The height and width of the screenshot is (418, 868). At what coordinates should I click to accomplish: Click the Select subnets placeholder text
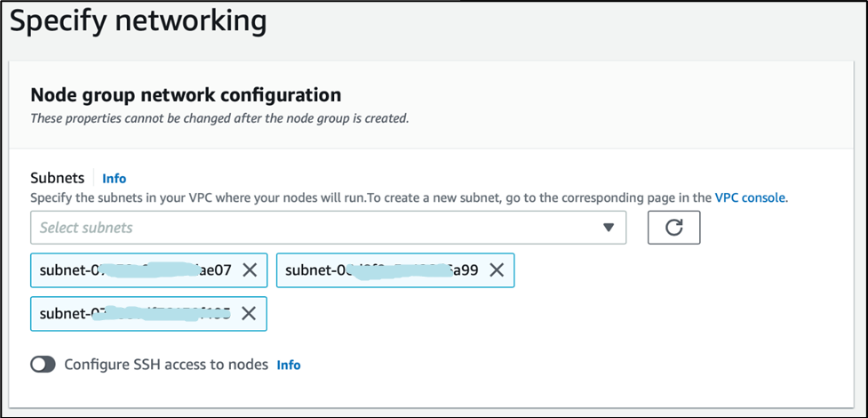86,228
